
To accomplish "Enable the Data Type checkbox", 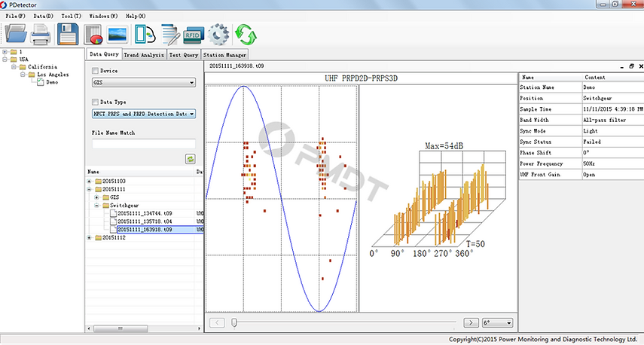I will pos(95,102).
